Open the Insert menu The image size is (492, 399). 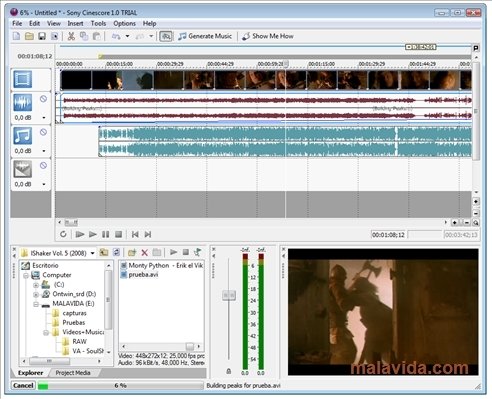pos(75,23)
